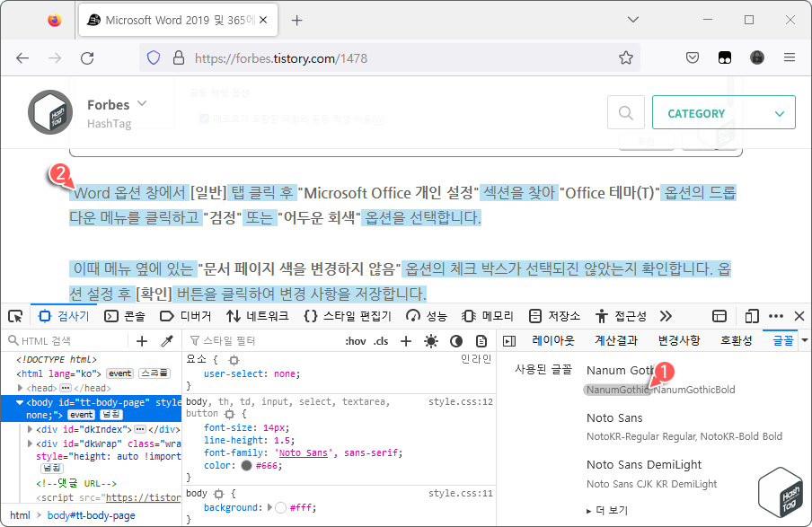Open the Firefox application menu
Screen dimensions: 812x527
point(790,57)
